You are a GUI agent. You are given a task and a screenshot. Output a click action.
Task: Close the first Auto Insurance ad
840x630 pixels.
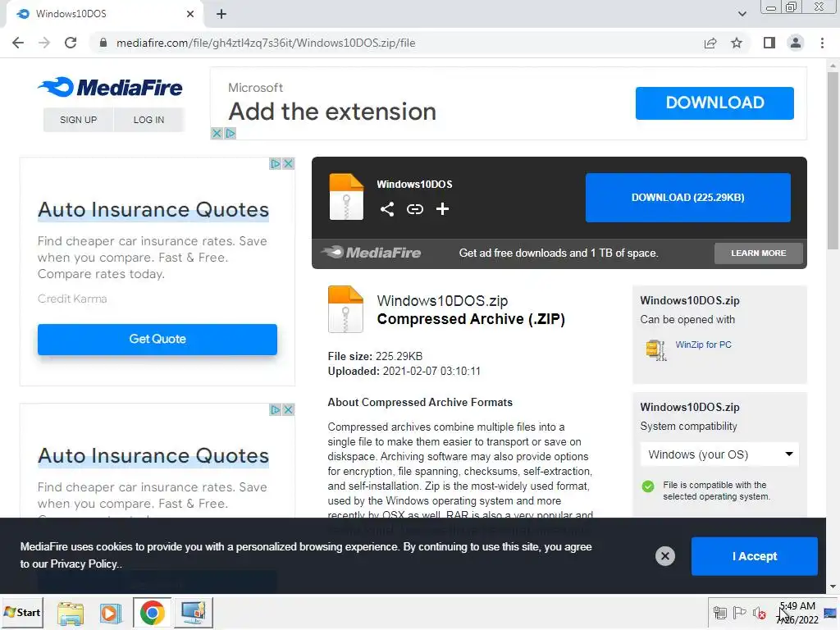288,163
